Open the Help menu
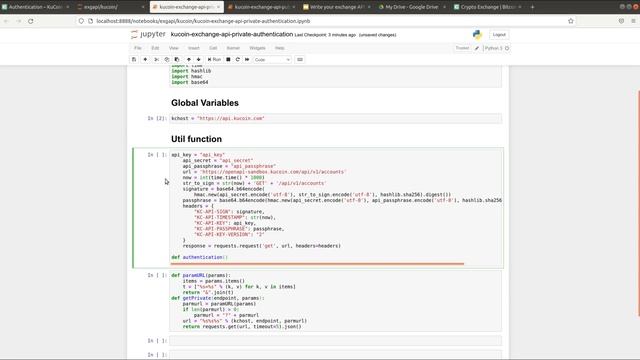Image resolution: width=640 pixels, height=360 pixels. 280,48
